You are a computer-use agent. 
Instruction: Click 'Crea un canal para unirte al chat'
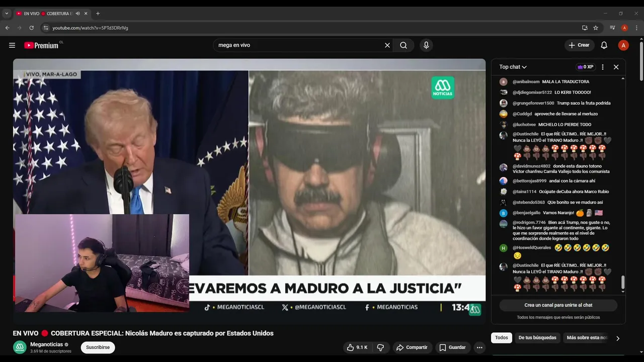click(558, 305)
